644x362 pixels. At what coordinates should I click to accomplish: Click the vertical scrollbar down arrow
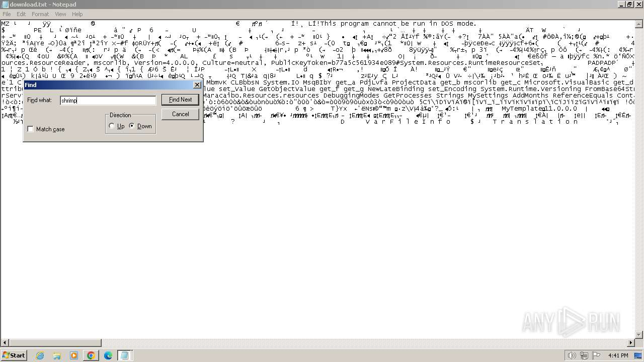[639, 335]
